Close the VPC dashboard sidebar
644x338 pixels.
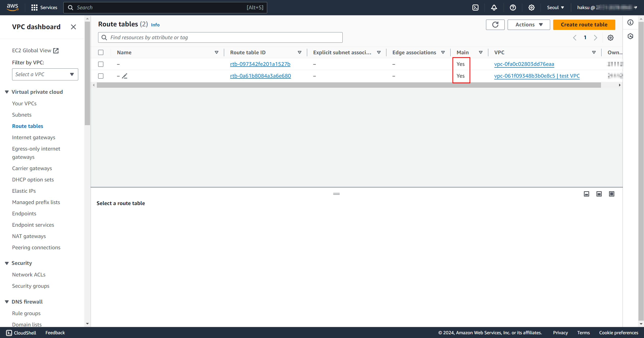(73, 27)
